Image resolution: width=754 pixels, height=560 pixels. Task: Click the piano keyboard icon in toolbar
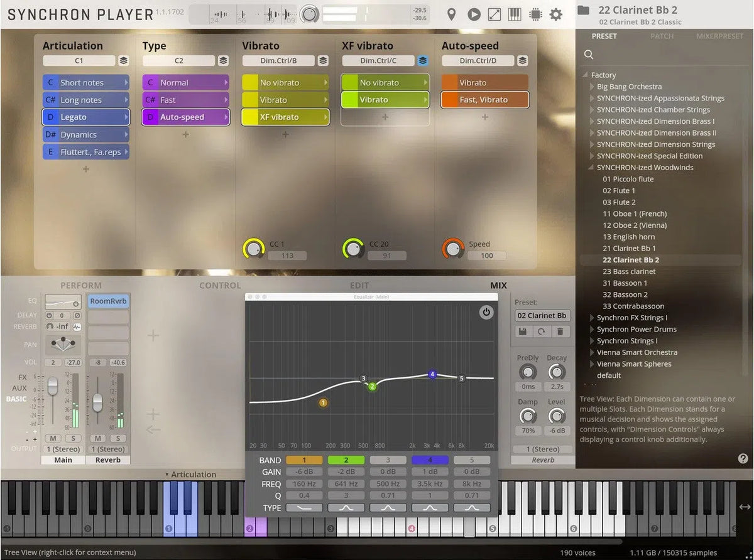tap(515, 14)
